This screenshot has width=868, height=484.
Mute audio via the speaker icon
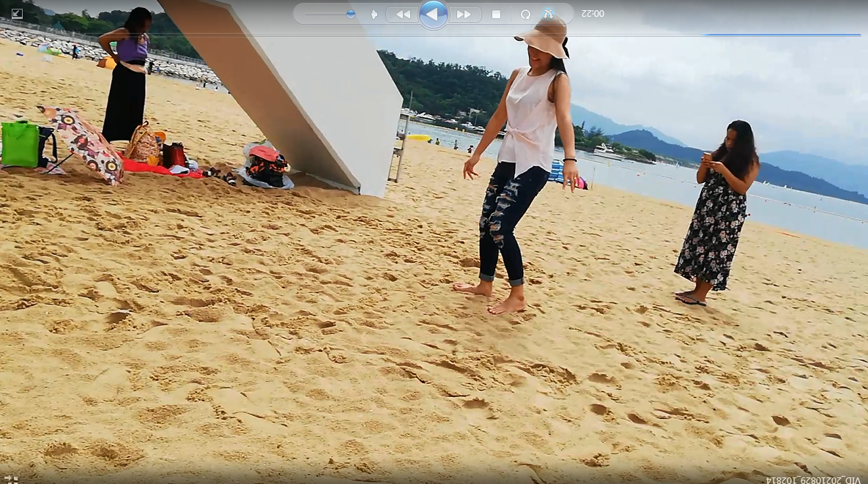click(374, 15)
